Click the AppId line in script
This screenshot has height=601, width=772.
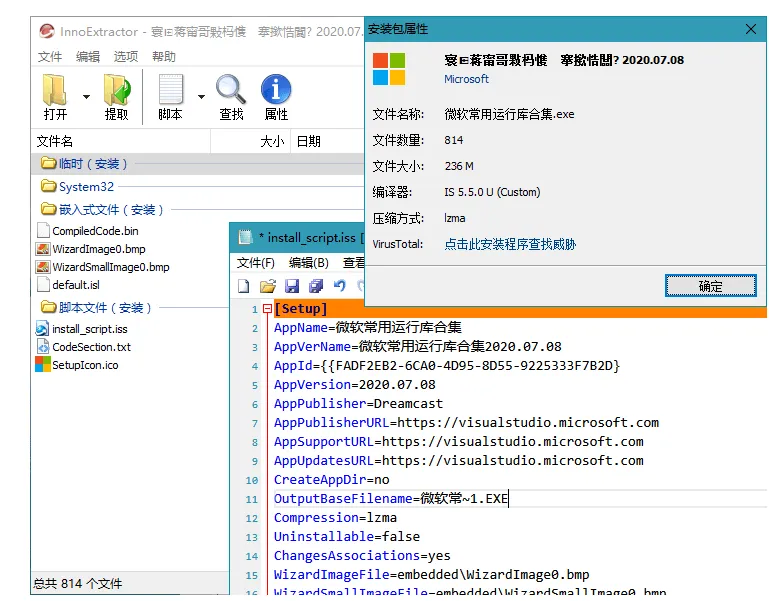pos(447,366)
